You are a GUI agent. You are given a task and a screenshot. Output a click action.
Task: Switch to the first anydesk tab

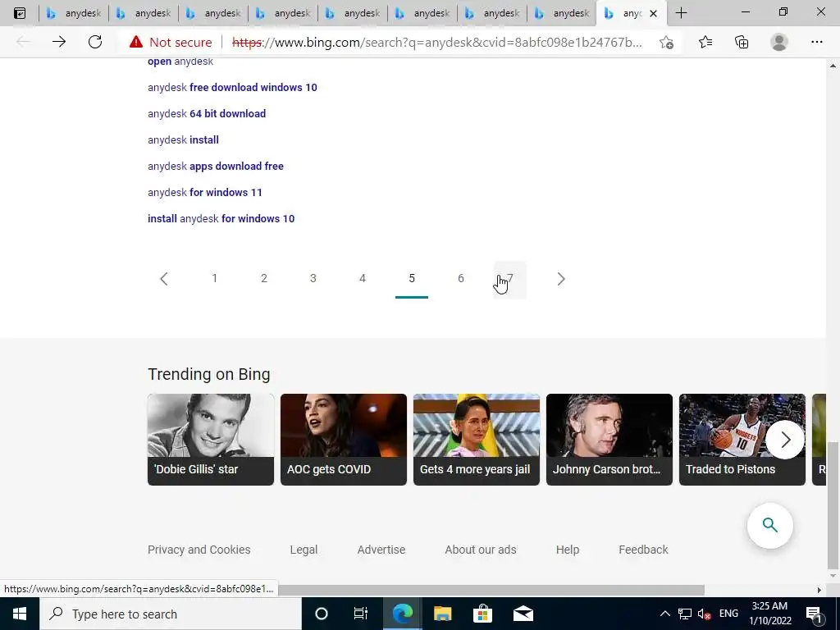click(73, 13)
